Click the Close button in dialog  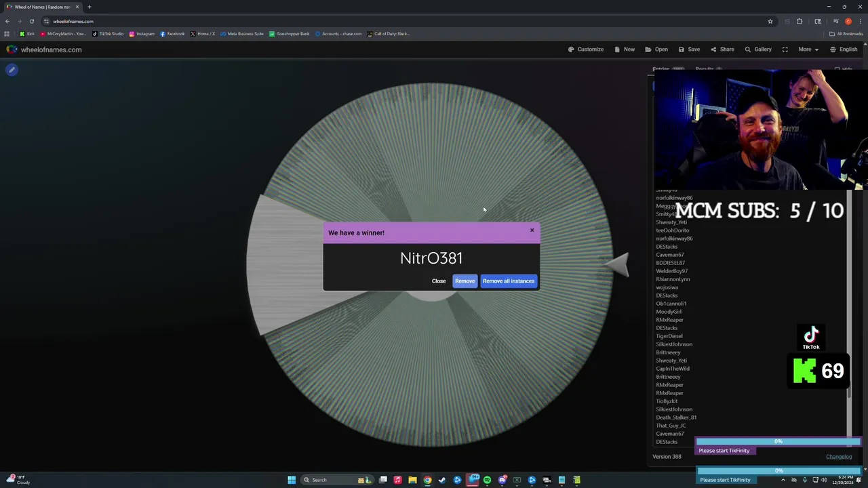(x=439, y=281)
